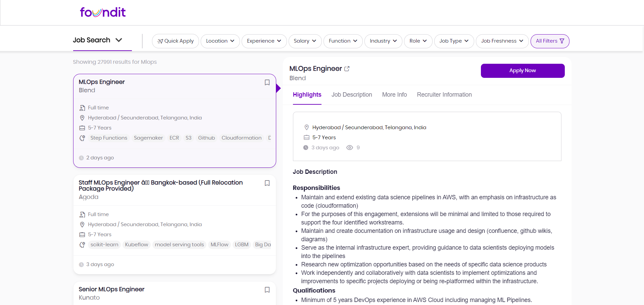644x305 pixels.
Task: Click the Kubeflow skill tag
Action: coord(137,245)
